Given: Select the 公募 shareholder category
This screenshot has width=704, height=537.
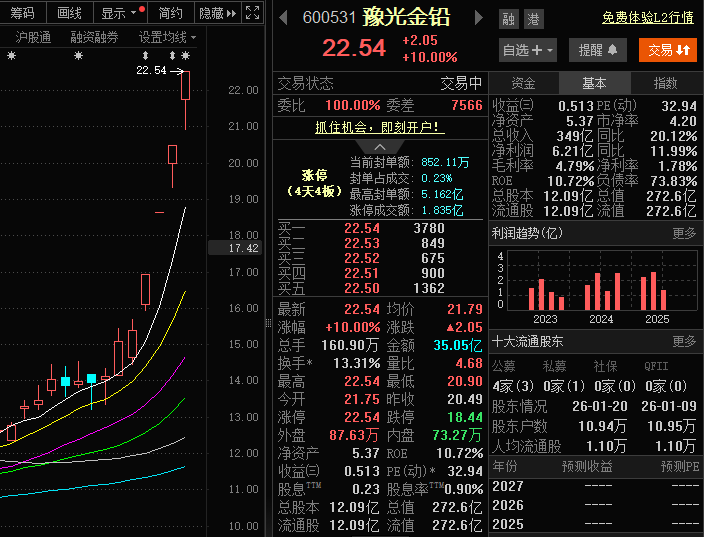Looking at the screenshot, I should [504, 366].
